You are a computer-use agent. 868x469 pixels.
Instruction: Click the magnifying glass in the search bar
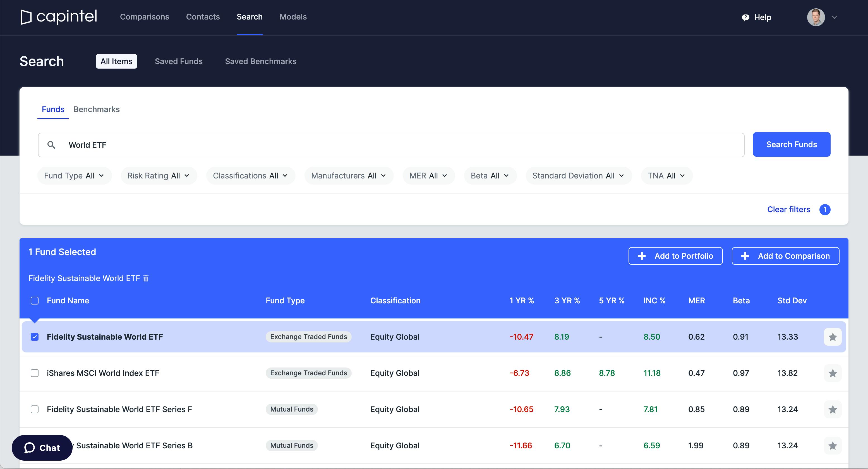52,145
